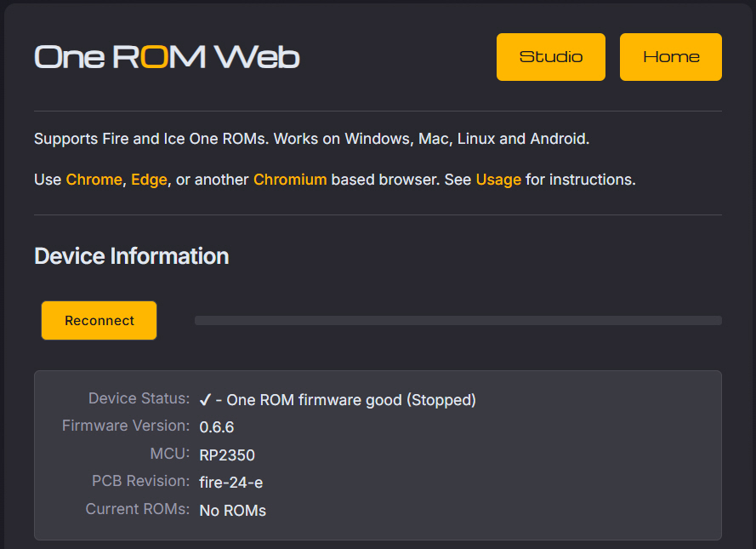Click the 'Firmware Version:' label
This screenshot has height=549, width=756.
126,426
